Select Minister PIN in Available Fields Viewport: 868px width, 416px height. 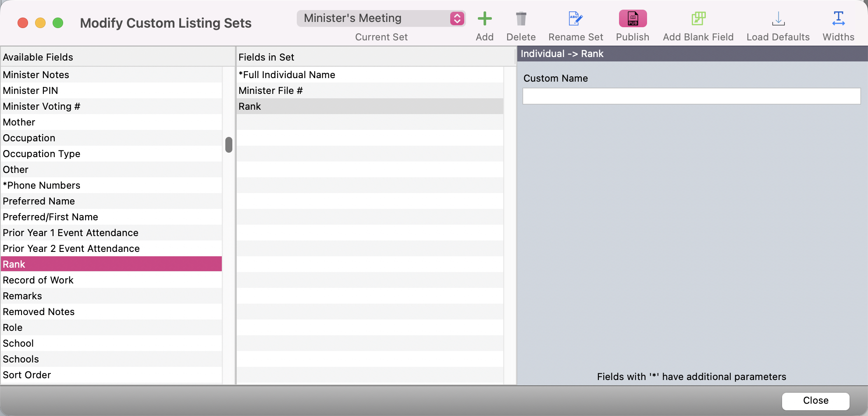(x=111, y=90)
